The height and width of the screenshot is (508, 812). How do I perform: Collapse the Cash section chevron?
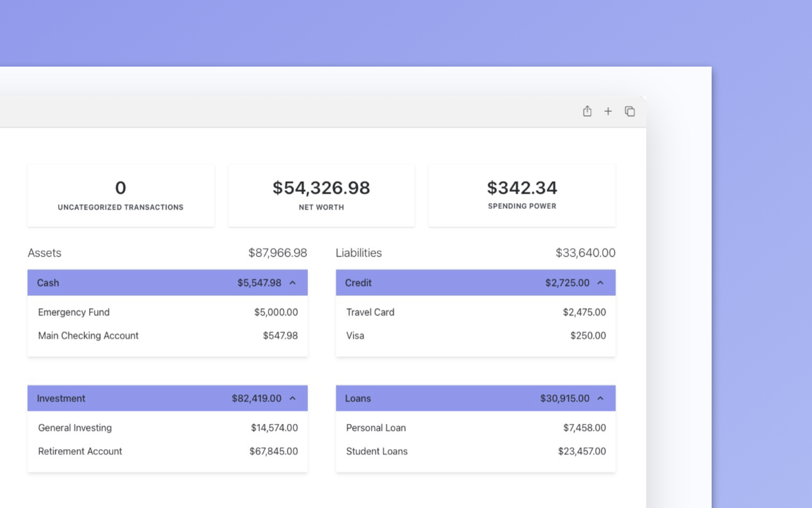coord(293,283)
